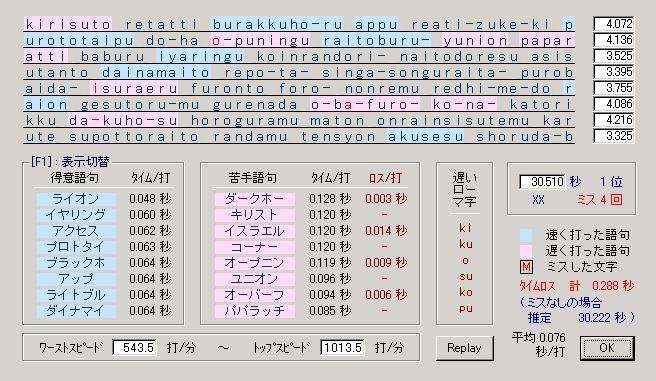The image size is (656, 381).
Task: Click the highlighted word dainamaito
Action: tap(156, 73)
